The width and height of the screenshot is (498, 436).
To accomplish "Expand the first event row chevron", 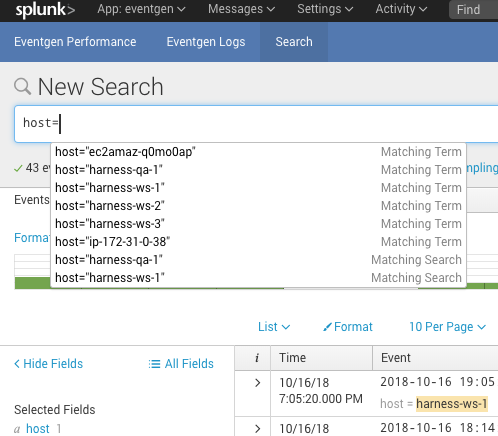I will pos(257,383).
